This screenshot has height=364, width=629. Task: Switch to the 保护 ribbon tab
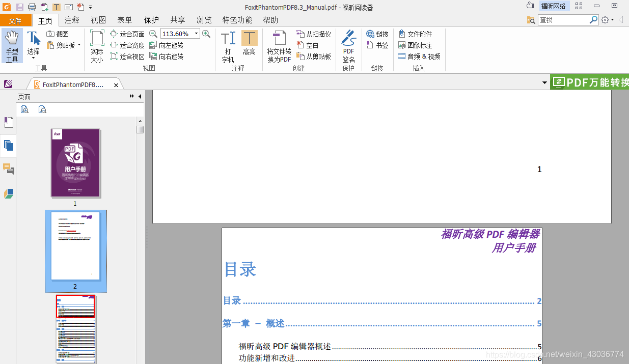(151, 20)
